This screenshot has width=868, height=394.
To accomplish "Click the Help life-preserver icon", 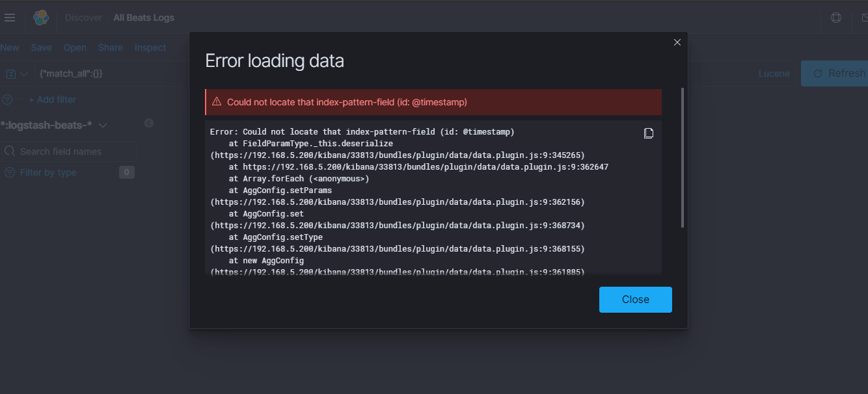I will tap(835, 18).
